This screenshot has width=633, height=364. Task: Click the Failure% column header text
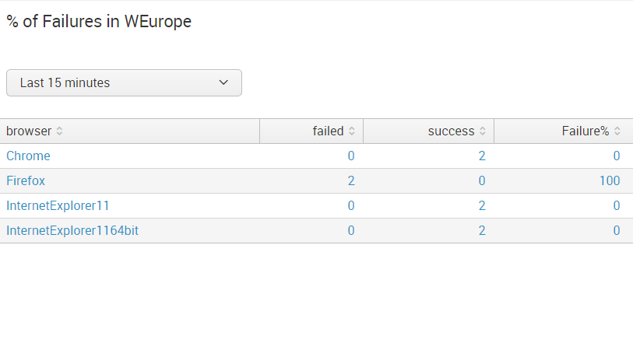pyautogui.click(x=585, y=131)
